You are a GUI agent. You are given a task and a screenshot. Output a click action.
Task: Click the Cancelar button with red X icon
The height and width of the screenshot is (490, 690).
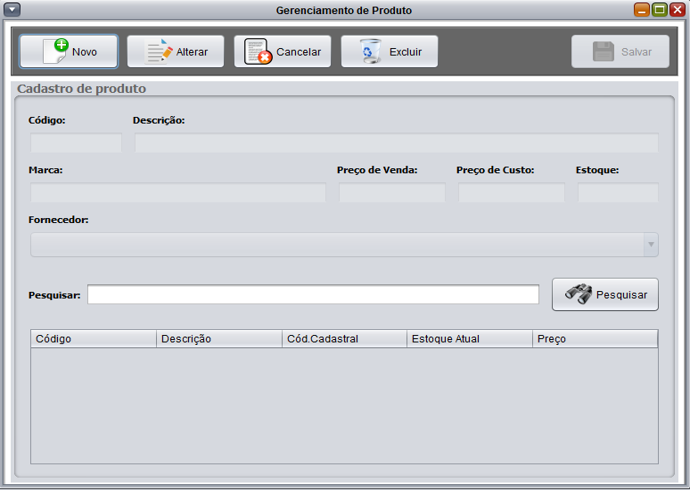pyautogui.click(x=282, y=52)
